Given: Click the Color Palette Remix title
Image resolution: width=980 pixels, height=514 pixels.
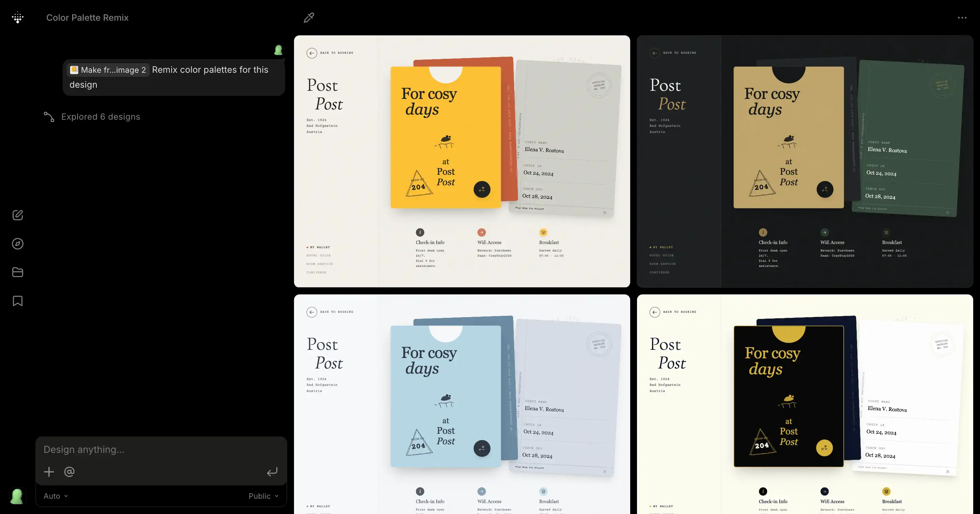Looking at the screenshot, I should 87,17.
